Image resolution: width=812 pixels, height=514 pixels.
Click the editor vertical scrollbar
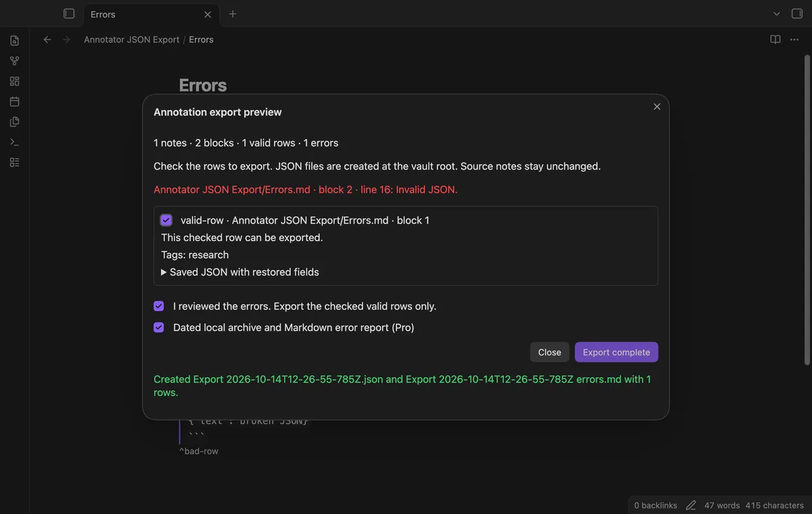[x=807, y=210]
